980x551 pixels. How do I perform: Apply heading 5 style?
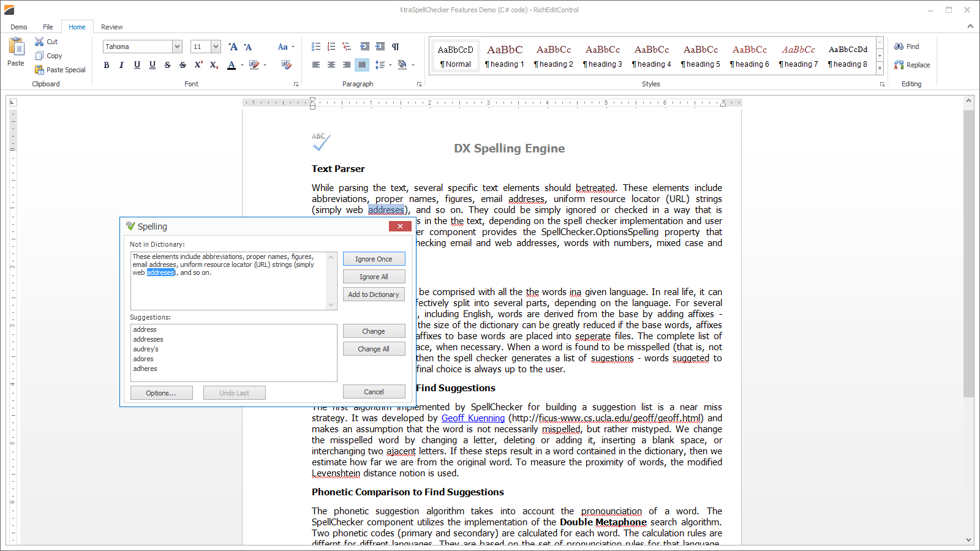[x=701, y=56]
